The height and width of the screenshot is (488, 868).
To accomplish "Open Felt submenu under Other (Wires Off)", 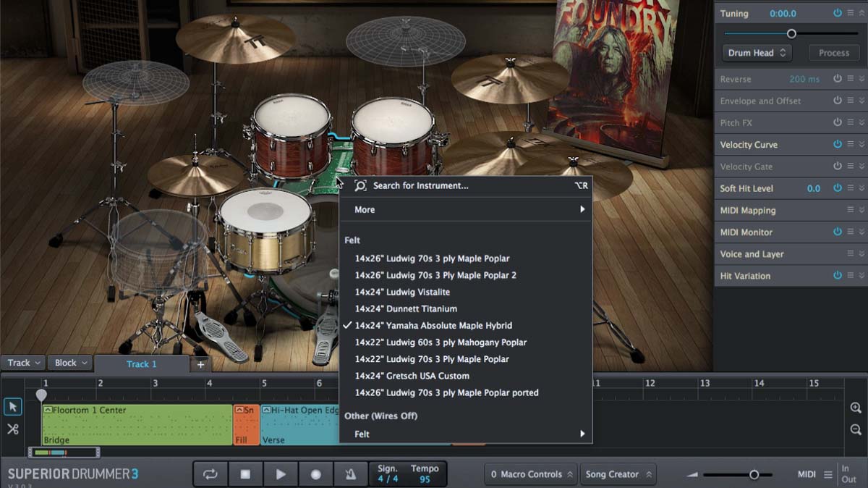I will 466,434.
